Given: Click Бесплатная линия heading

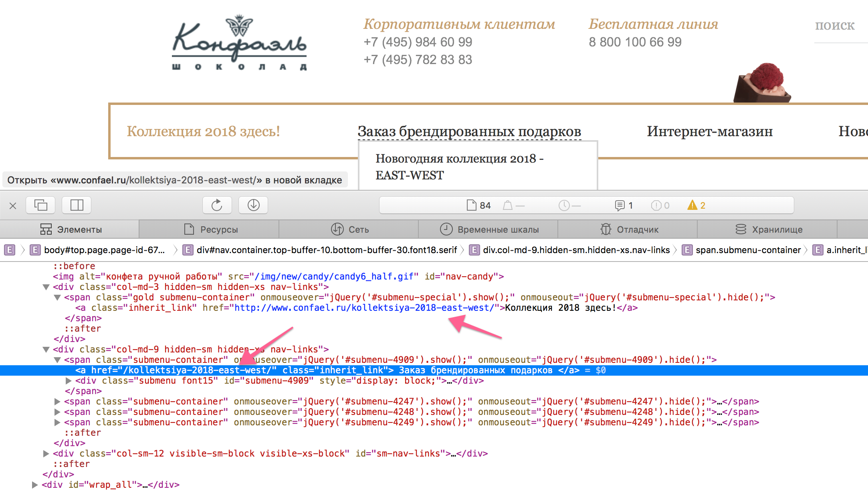Looking at the screenshot, I should 653,24.
